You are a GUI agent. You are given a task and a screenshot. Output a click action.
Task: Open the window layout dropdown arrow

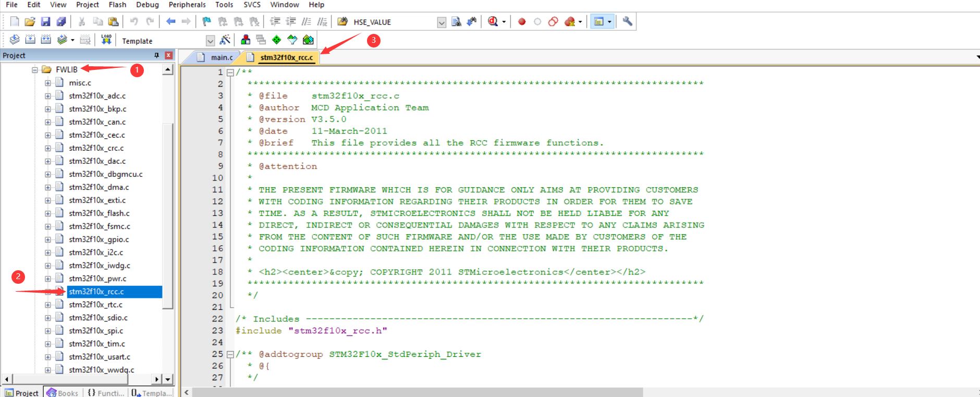pyautogui.click(x=609, y=22)
